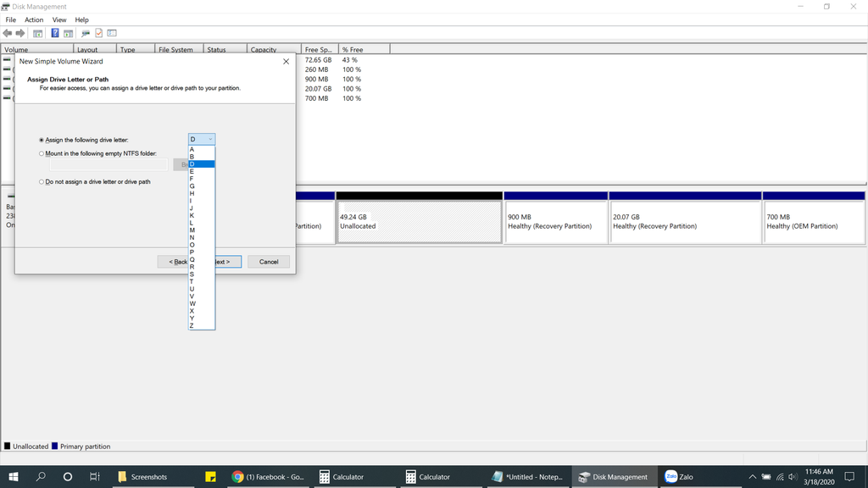Screen dimensions: 868x488
Task: Switch to the Untitled Notepad window
Action: [x=528, y=476]
